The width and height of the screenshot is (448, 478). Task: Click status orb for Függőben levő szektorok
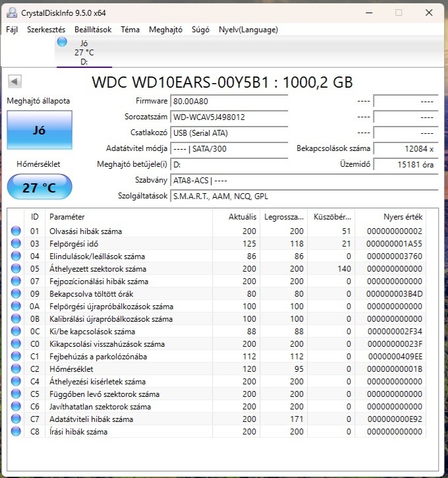pyautogui.click(x=16, y=394)
